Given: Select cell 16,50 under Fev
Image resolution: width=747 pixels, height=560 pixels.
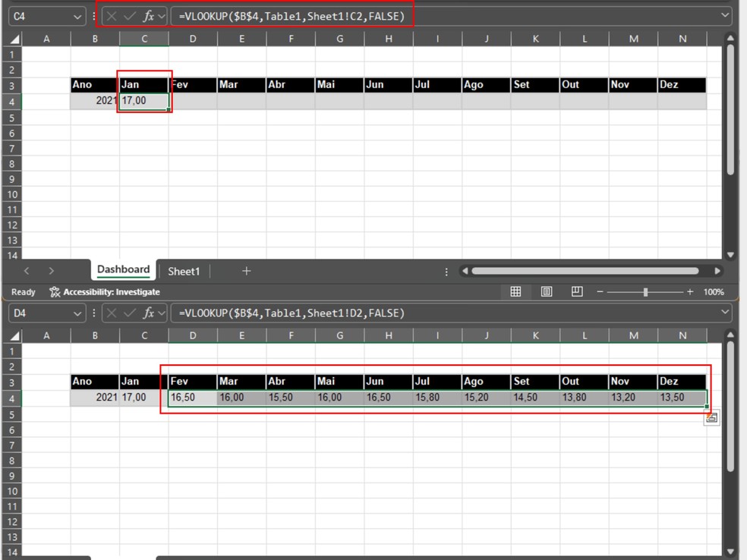Looking at the screenshot, I should pyautogui.click(x=193, y=398).
